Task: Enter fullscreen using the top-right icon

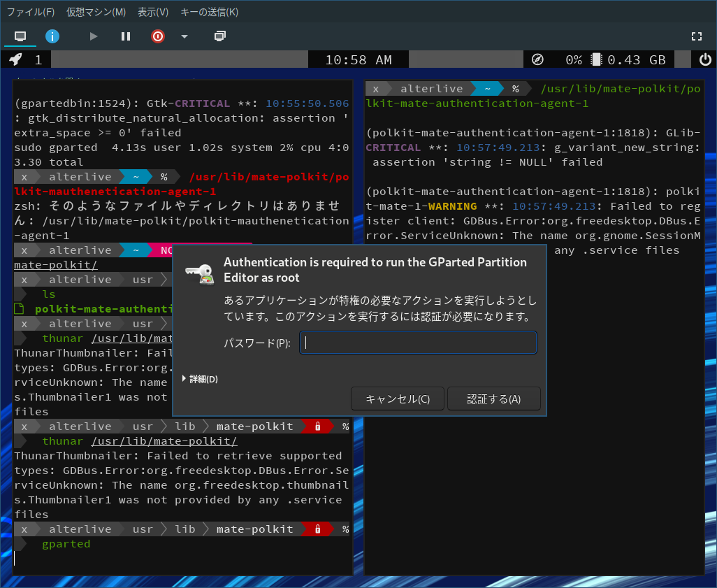Action: (697, 36)
